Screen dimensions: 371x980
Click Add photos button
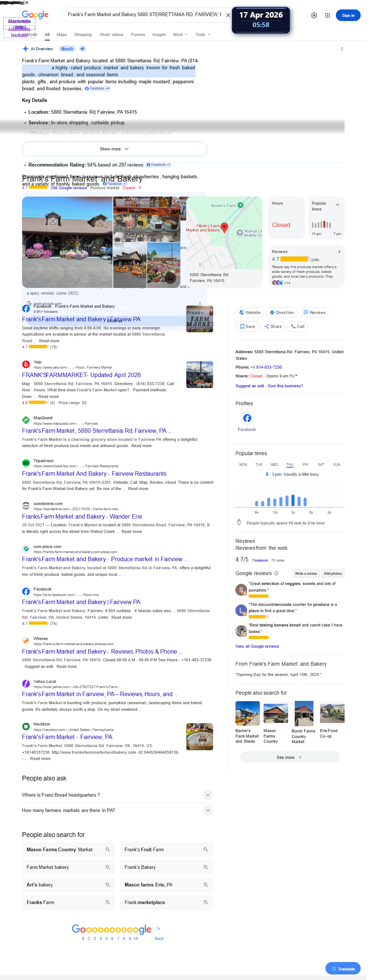point(333,573)
